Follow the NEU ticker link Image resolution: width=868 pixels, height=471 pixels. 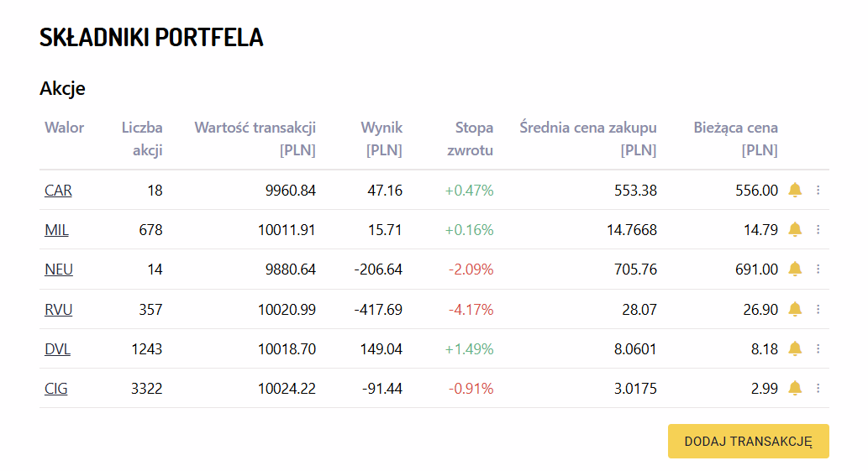pos(59,270)
